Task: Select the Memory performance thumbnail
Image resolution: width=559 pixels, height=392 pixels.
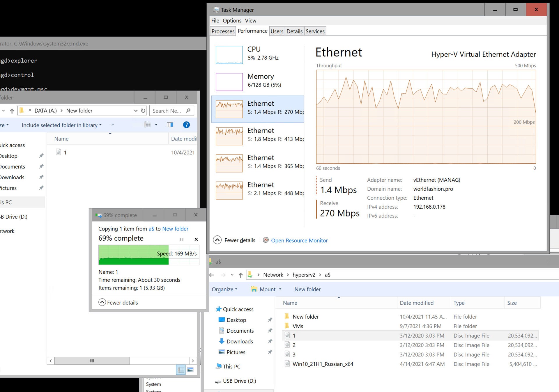Action: click(229, 82)
